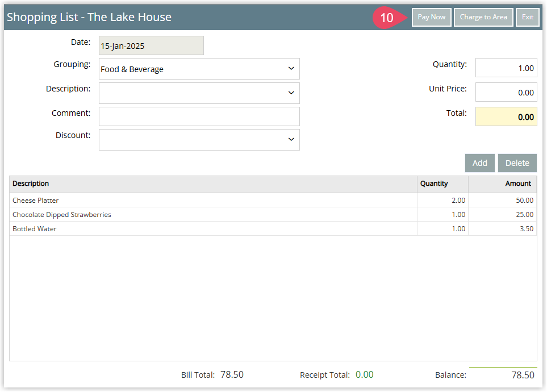The height and width of the screenshot is (392, 547).
Task: Click the Bottled Water quantity 1.00
Action: pos(458,228)
